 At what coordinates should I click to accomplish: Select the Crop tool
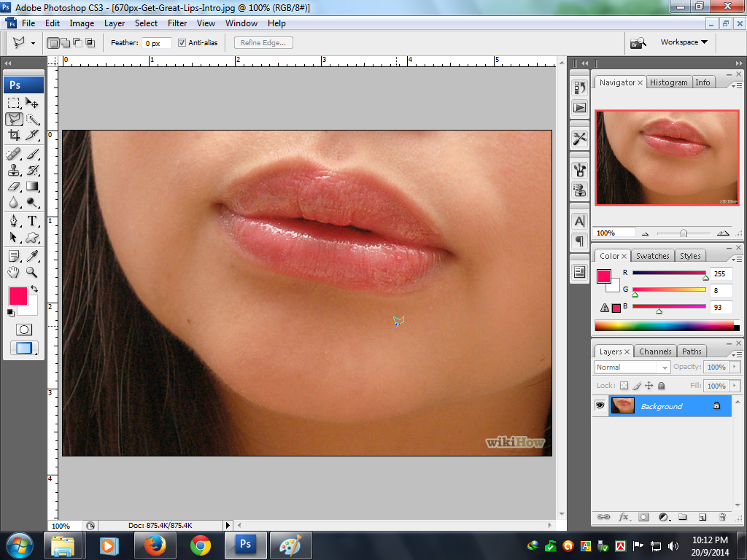(x=14, y=135)
